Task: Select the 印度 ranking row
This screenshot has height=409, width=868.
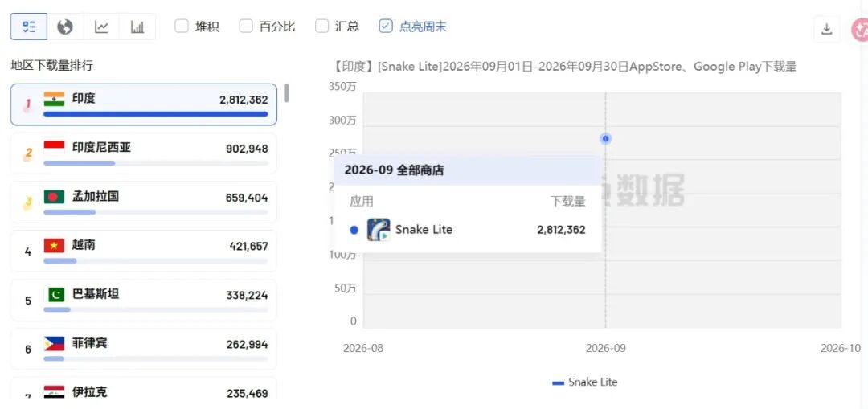Action: point(144,104)
